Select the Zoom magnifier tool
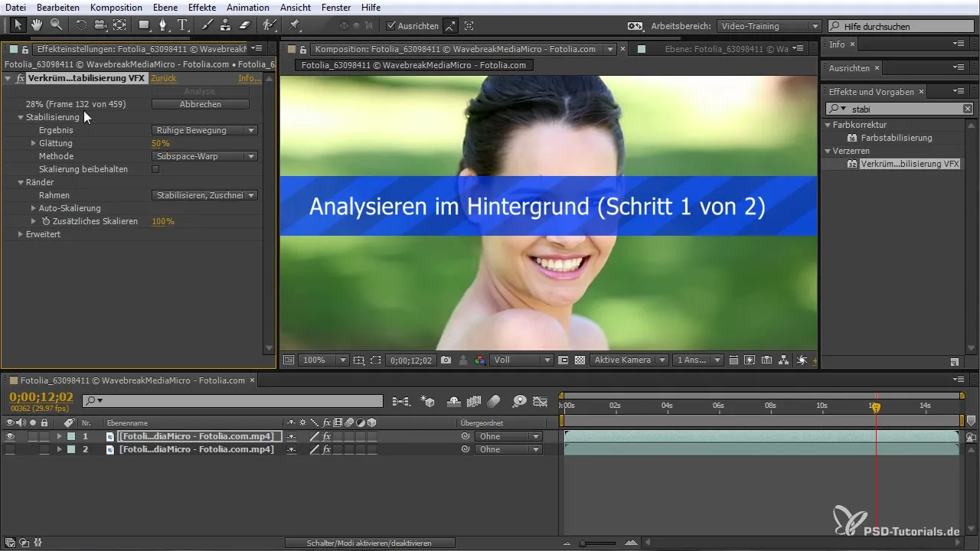This screenshot has width=980, height=551. (55, 25)
